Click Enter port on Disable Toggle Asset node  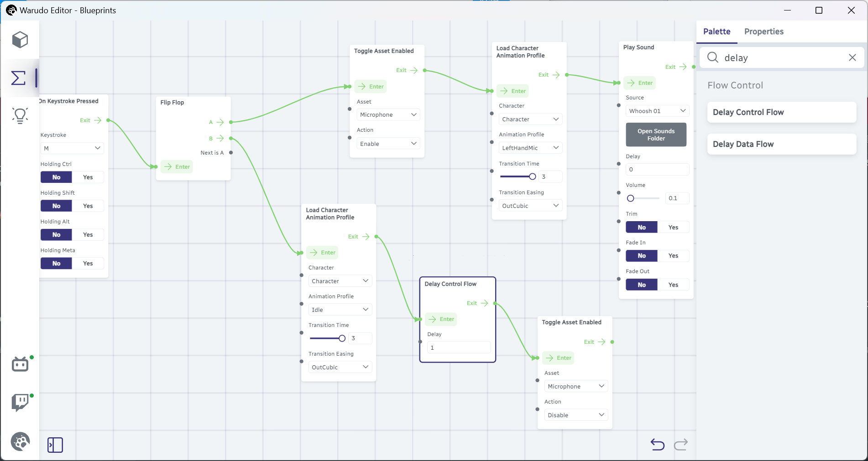tap(558, 358)
